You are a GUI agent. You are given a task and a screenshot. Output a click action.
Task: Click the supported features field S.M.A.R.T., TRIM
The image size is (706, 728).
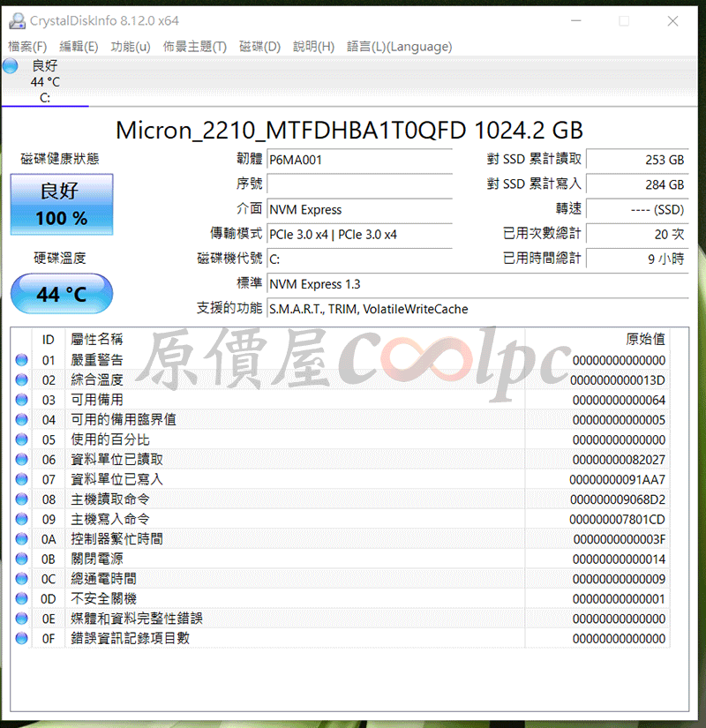(x=478, y=309)
